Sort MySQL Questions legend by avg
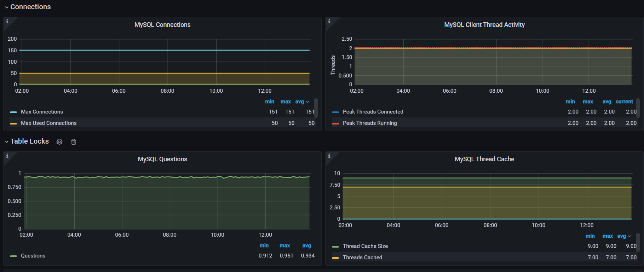This screenshot has width=644, height=272. (x=307, y=245)
